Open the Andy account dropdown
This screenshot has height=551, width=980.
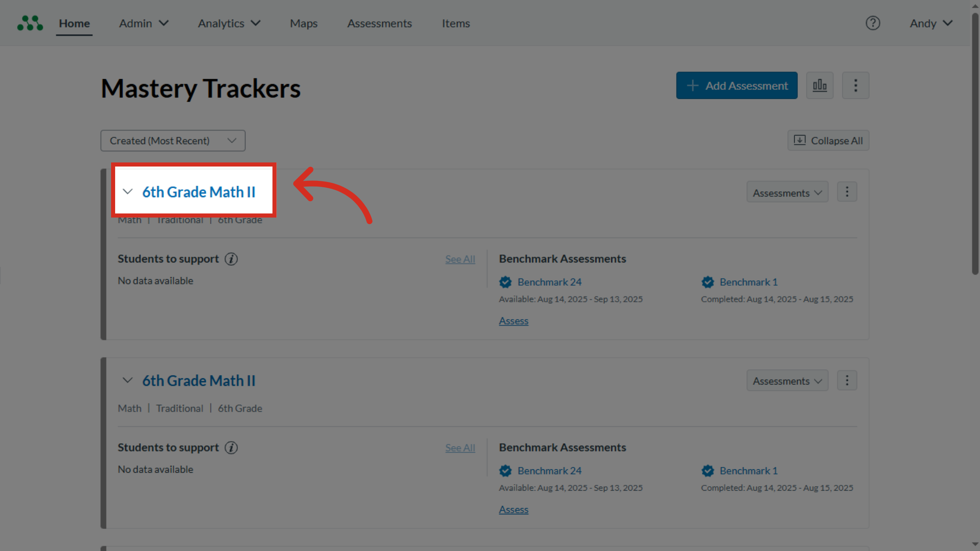(930, 23)
